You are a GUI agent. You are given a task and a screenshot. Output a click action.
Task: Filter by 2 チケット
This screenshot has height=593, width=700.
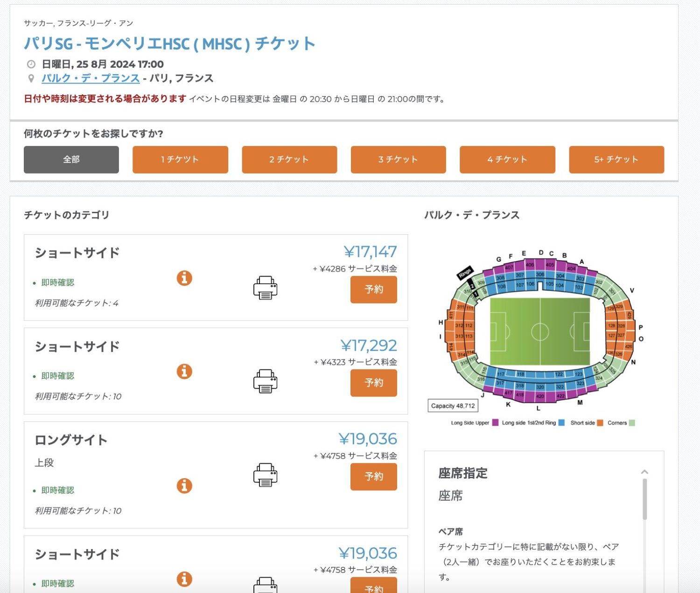click(x=289, y=160)
